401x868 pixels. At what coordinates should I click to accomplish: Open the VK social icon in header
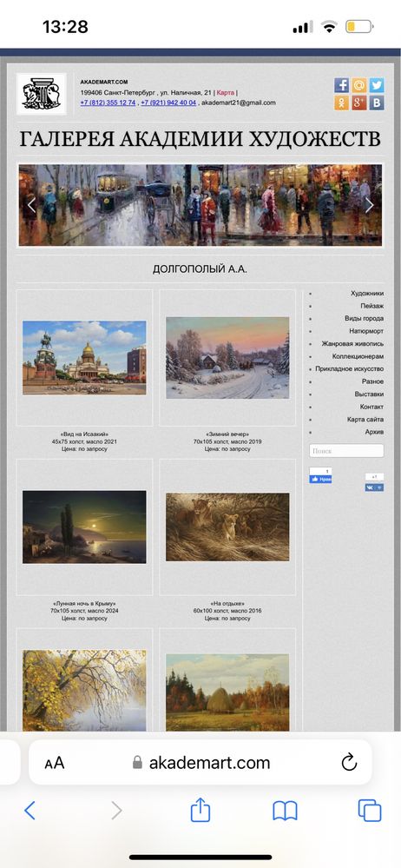[x=377, y=103]
